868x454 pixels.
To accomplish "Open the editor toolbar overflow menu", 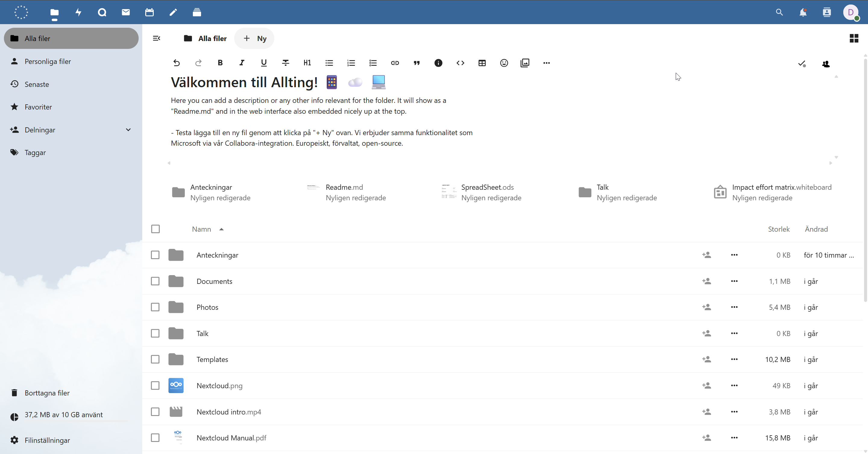I will point(546,63).
